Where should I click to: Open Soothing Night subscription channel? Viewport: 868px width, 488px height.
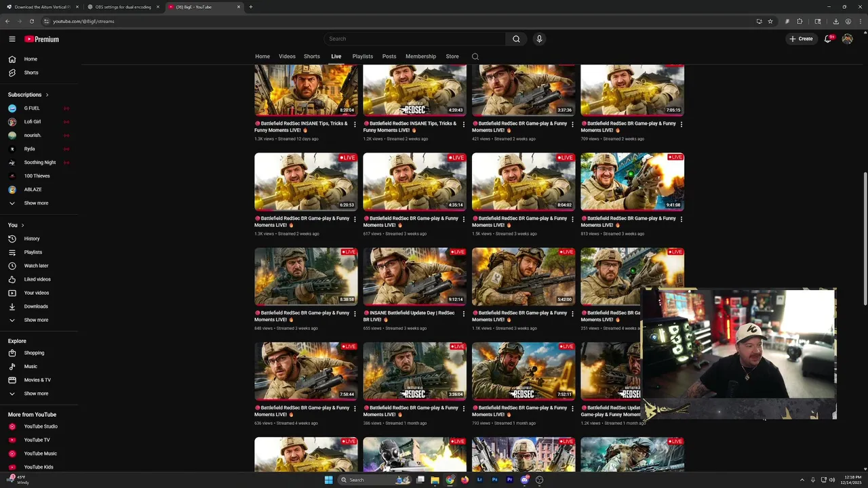[39, 162]
